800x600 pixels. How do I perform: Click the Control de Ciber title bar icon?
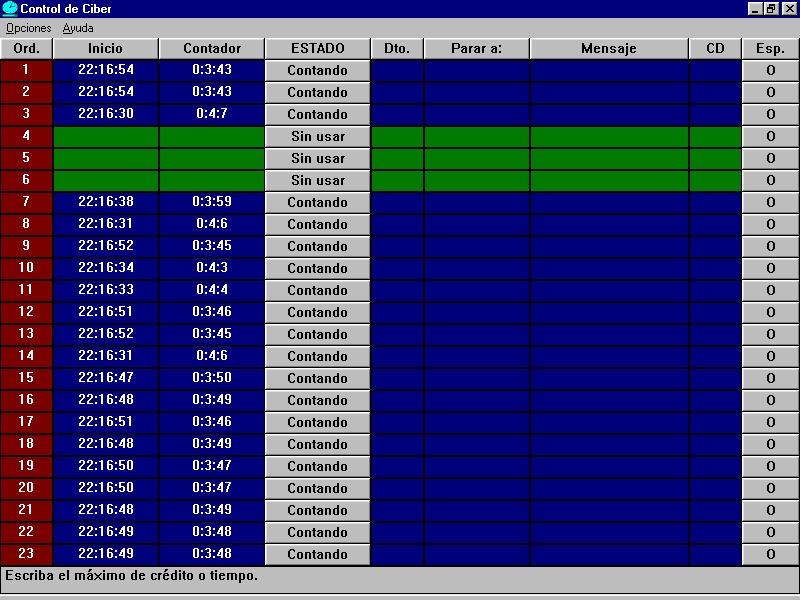click(x=10, y=9)
